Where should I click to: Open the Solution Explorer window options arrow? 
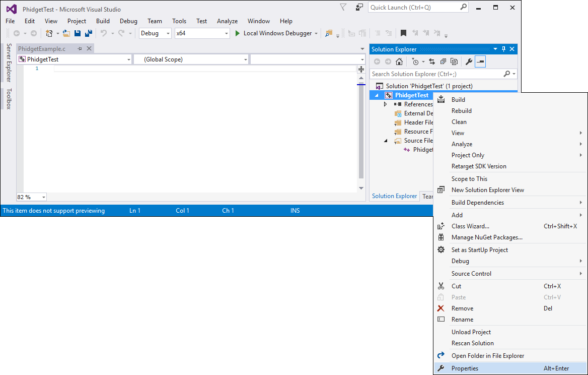click(495, 49)
